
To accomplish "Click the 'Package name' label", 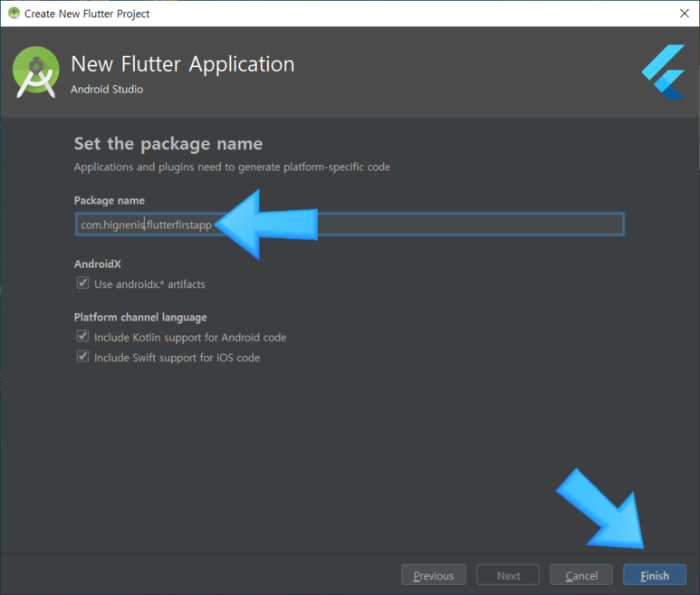I will pyautogui.click(x=110, y=200).
